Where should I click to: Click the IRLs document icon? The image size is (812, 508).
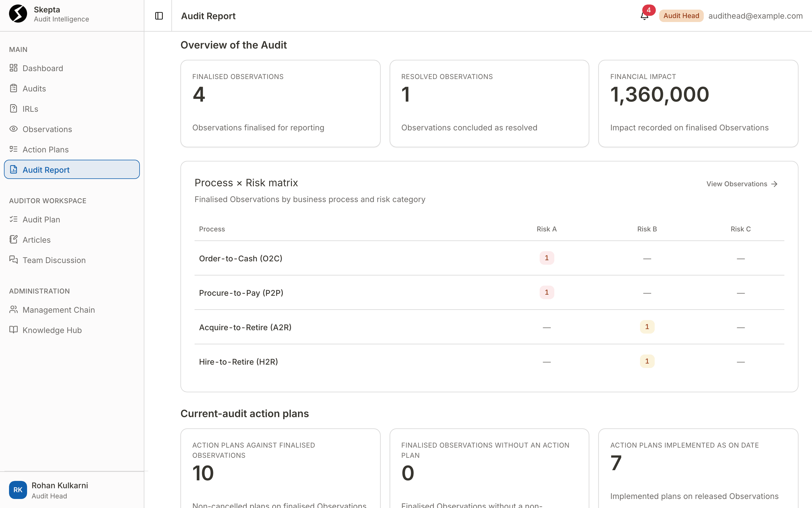(x=14, y=109)
